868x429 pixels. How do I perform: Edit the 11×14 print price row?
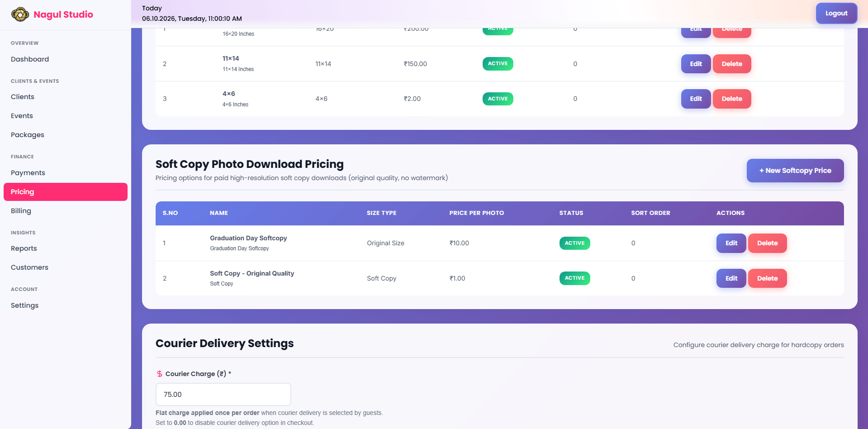(x=696, y=64)
